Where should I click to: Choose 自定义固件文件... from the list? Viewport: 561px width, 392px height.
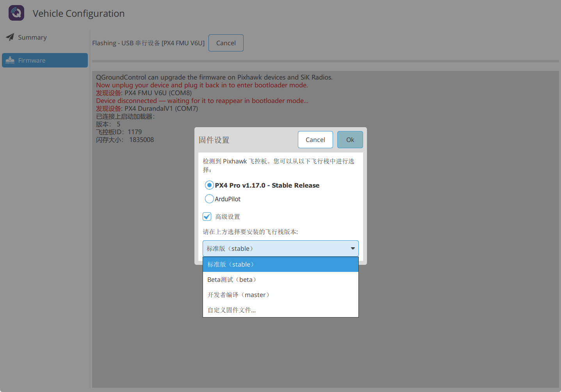click(x=281, y=310)
